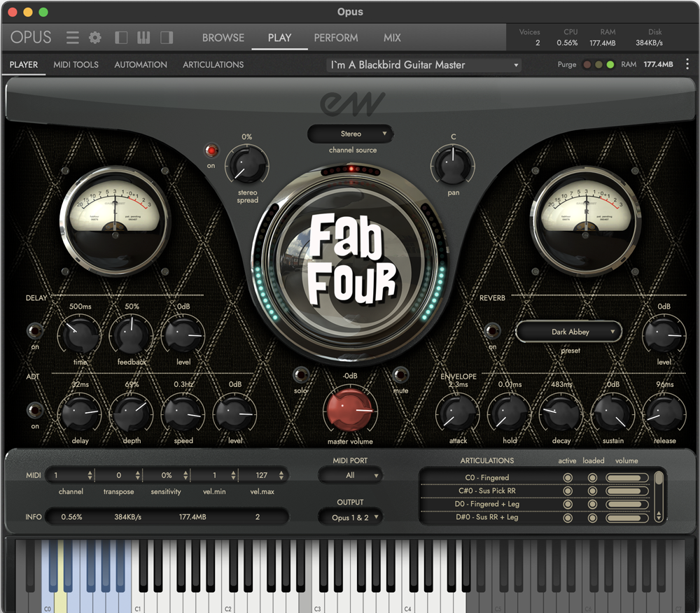This screenshot has height=613, width=700.
Task: Open the hamburger menu next to OPUS
Action: pos(72,38)
